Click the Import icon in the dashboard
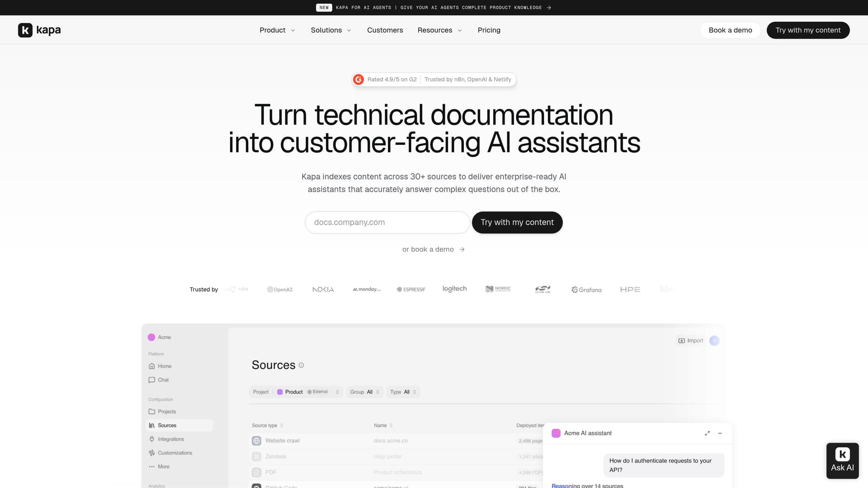The height and width of the screenshot is (488, 868). tap(681, 341)
